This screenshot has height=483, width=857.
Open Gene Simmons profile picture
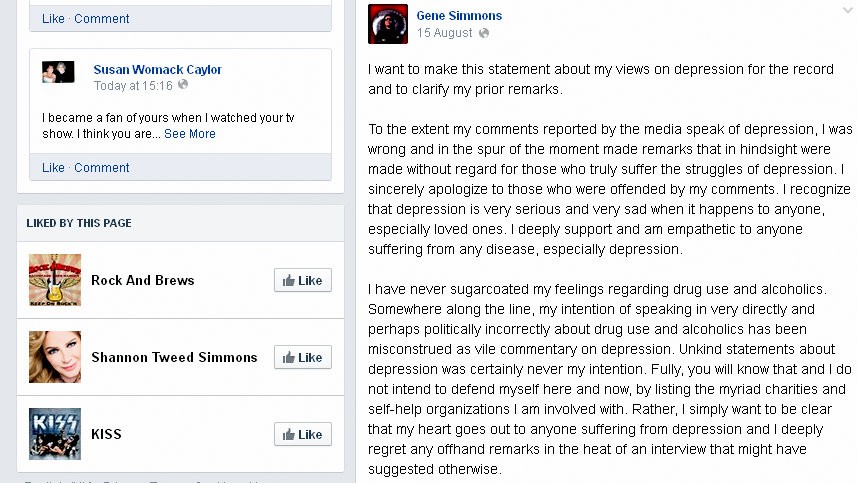[x=388, y=24]
